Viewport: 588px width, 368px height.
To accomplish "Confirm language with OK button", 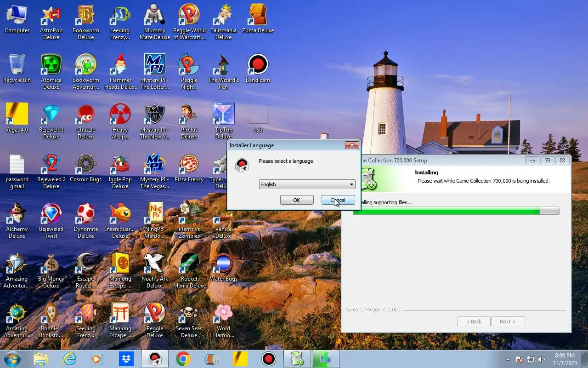I will click(297, 200).
